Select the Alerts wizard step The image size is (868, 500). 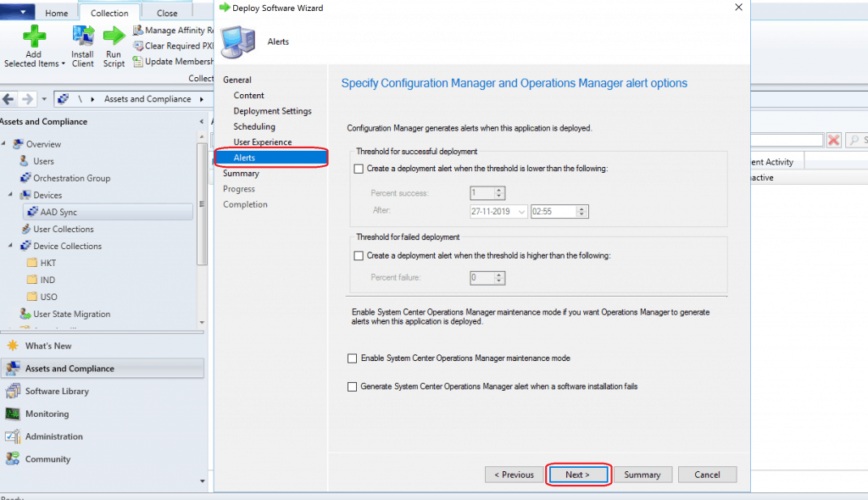[x=271, y=158]
